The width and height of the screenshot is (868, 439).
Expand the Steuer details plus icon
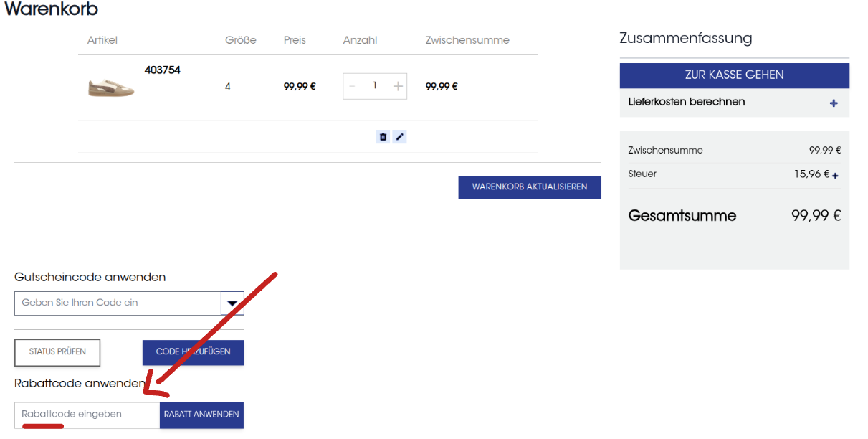pos(836,174)
